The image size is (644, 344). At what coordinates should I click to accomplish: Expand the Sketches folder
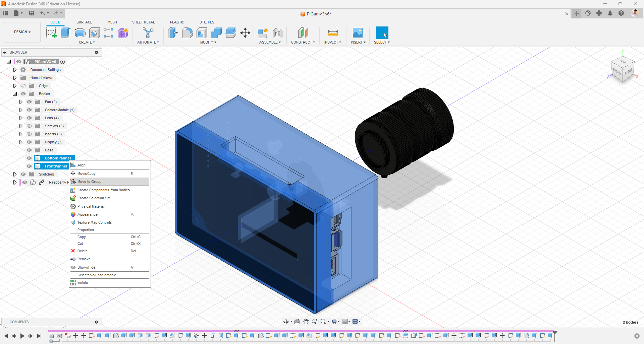[x=15, y=174]
